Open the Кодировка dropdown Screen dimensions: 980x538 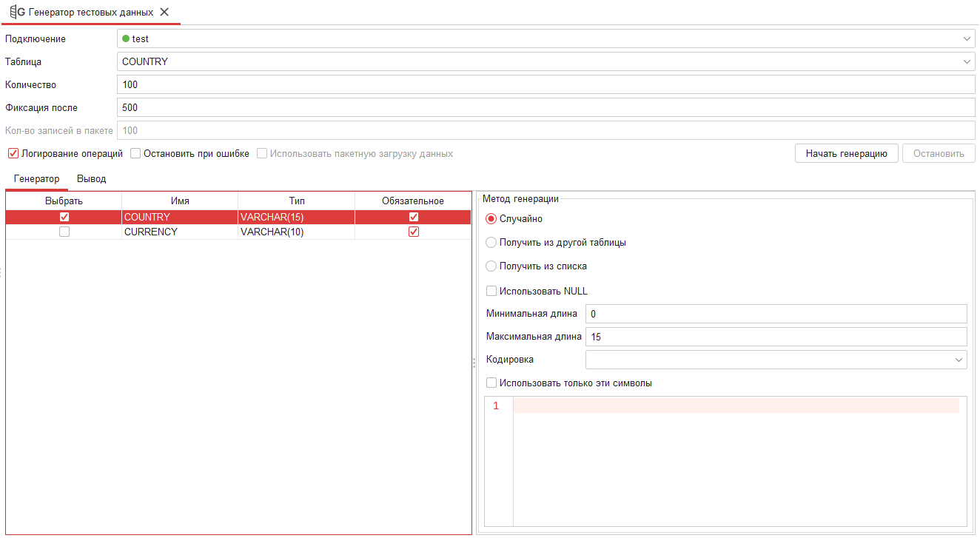click(959, 360)
